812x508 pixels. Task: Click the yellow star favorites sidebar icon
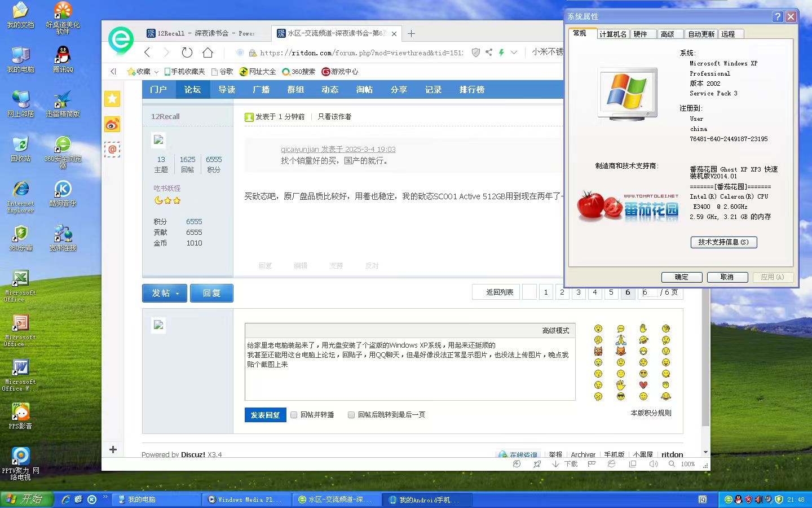pos(112,99)
